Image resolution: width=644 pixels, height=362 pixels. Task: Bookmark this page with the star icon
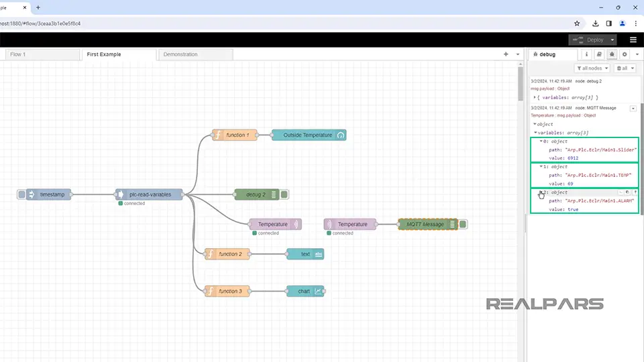click(x=577, y=23)
